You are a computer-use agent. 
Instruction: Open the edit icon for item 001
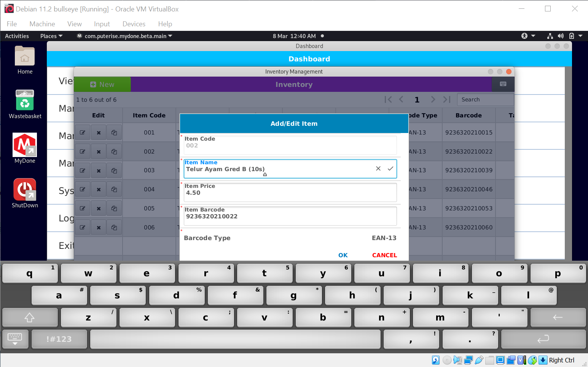click(83, 133)
